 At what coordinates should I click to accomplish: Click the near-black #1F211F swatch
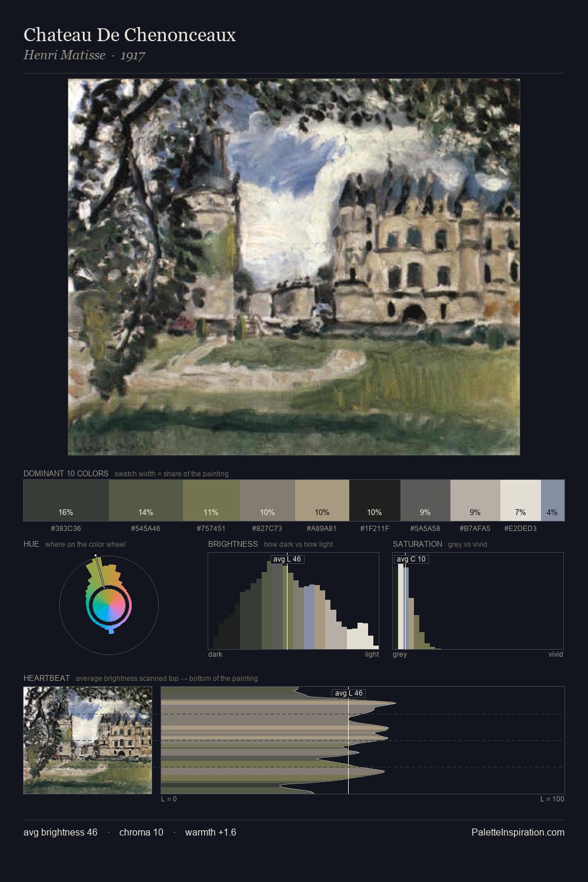pyautogui.click(x=375, y=500)
